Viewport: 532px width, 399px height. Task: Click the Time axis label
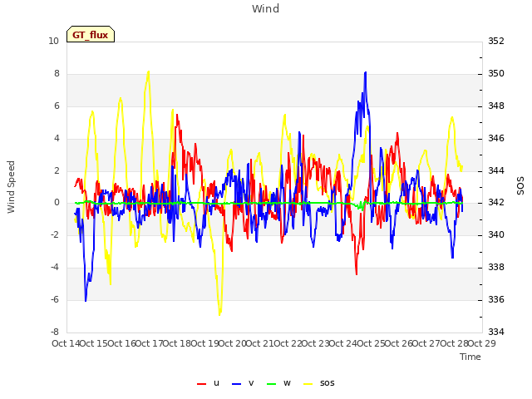click(x=470, y=357)
